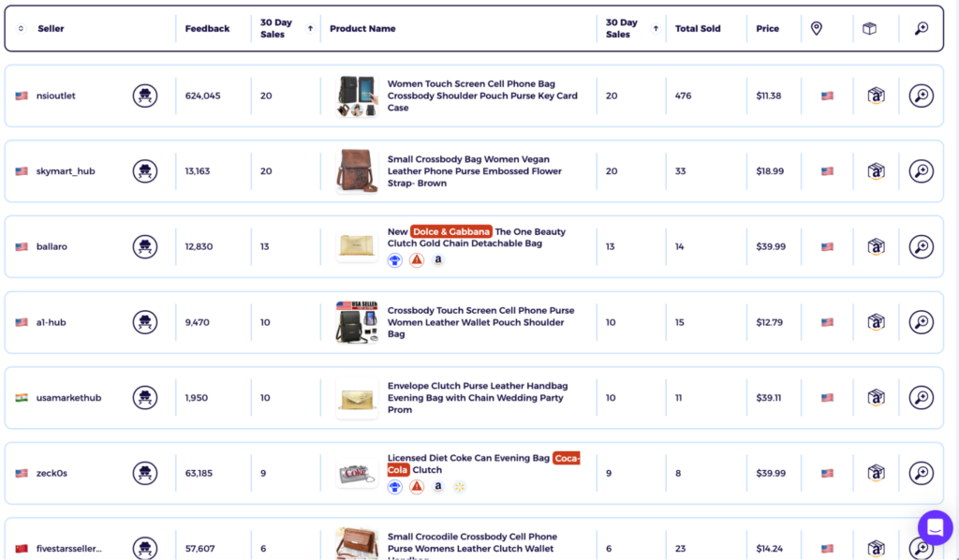The height and width of the screenshot is (560, 959).
Task: Click the Seller column header label
Action: tap(51, 28)
